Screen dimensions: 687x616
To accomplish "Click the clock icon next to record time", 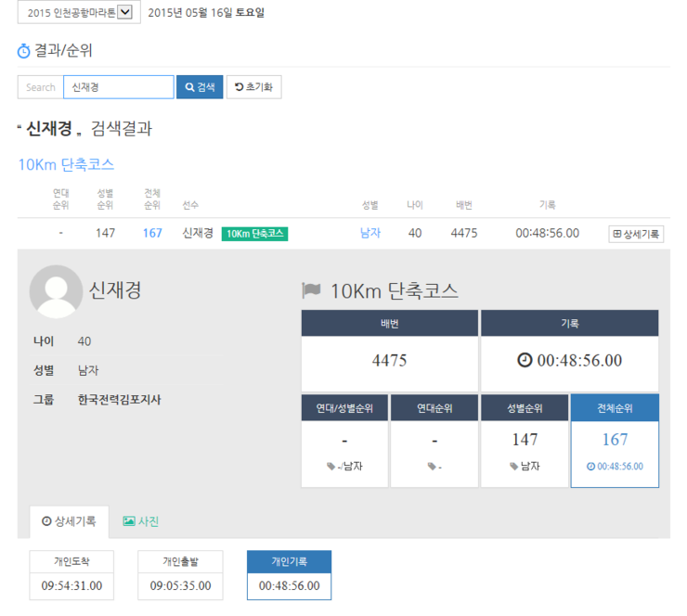I will (x=525, y=360).
